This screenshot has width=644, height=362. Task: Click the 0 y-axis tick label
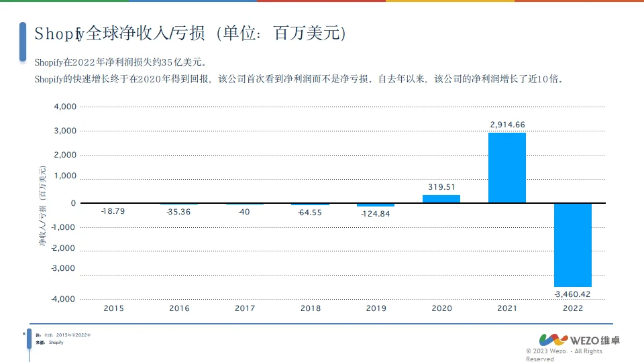click(x=74, y=203)
